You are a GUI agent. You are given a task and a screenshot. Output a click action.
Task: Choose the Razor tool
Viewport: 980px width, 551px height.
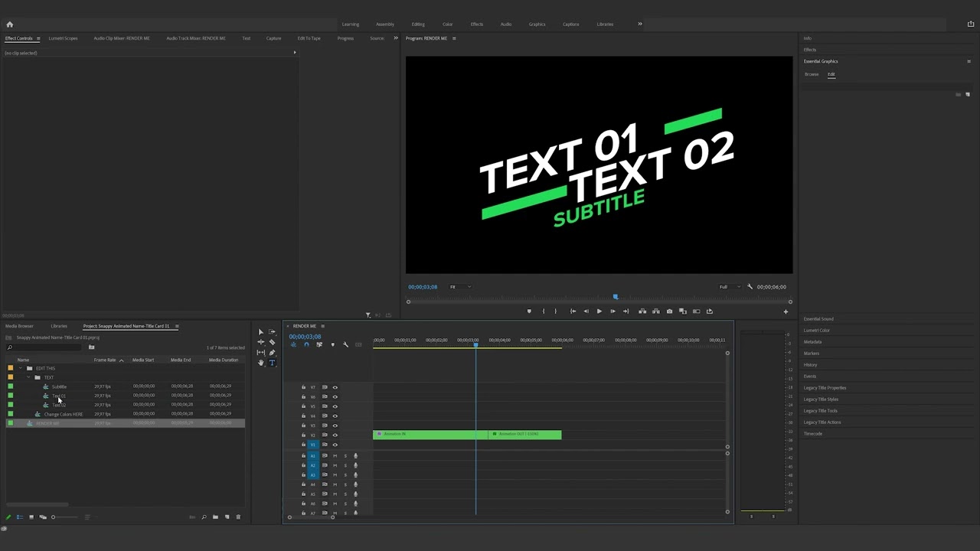272,342
